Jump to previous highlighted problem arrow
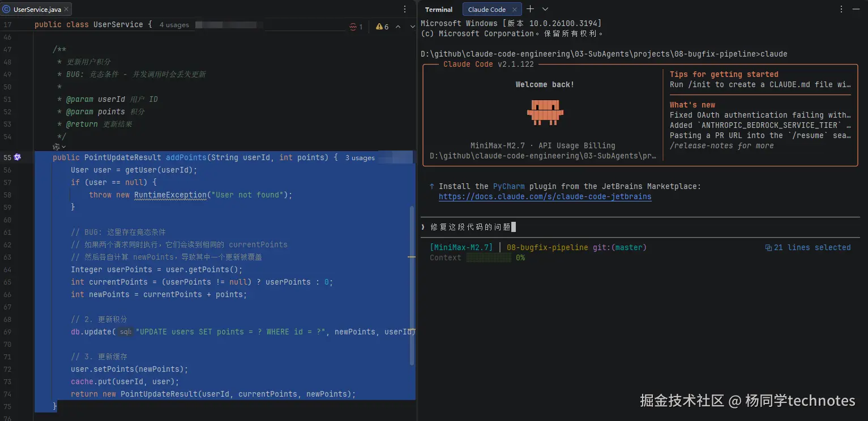The width and height of the screenshot is (868, 421). (397, 27)
